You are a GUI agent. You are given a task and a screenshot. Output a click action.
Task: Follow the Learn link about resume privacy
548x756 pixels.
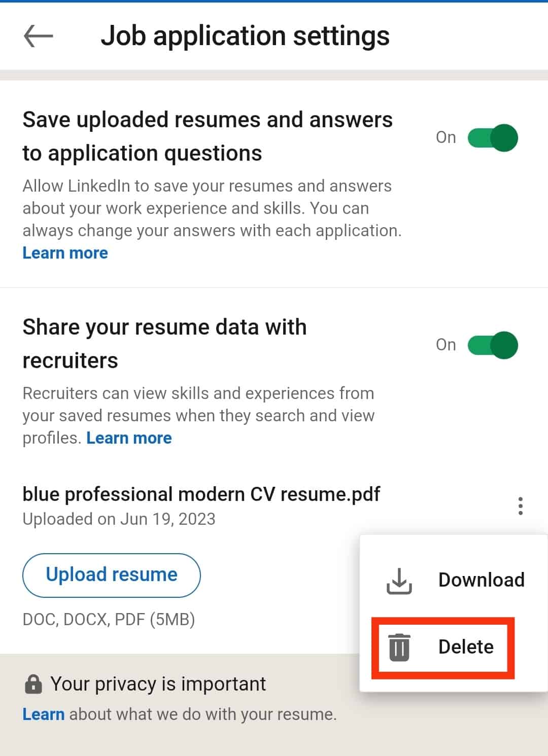43,714
